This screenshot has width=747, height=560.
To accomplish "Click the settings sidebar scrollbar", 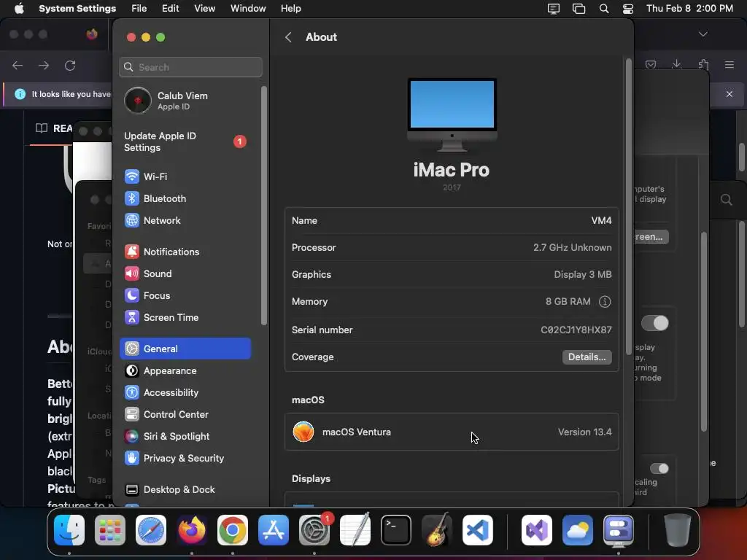I will [264, 206].
